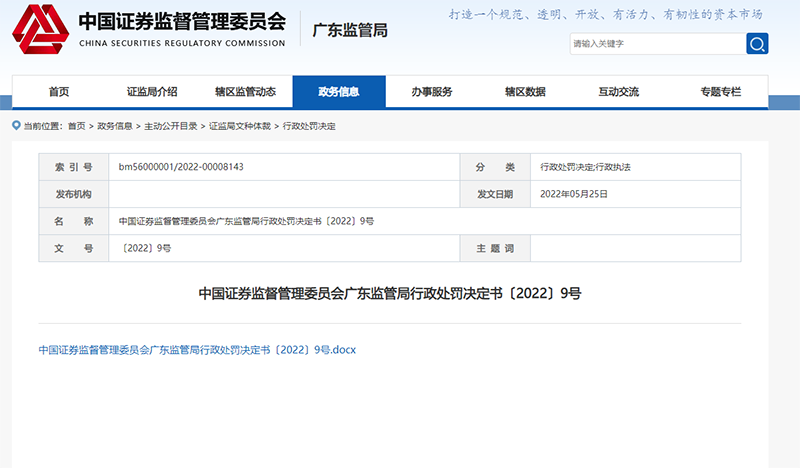The height and width of the screenshot is (468, 800).
Task: Click the 行政处罚决定;行政执法 category value
Action: point(585,167)
